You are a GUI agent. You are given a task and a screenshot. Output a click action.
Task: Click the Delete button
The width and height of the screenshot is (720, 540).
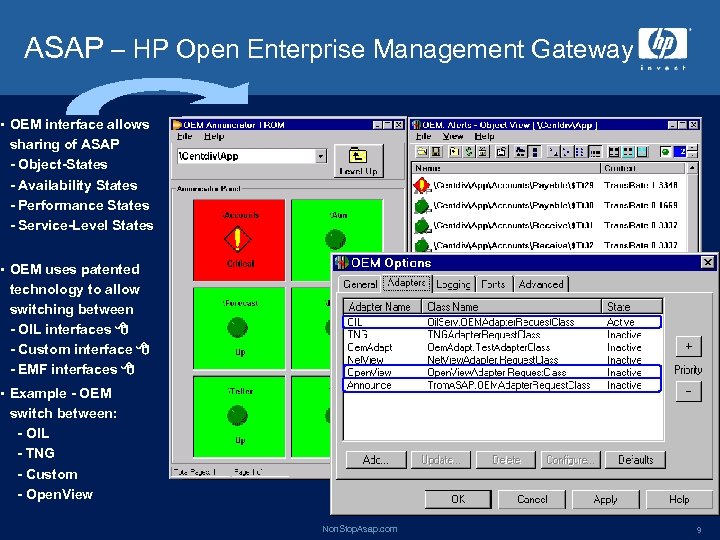(x=506, y=460)
